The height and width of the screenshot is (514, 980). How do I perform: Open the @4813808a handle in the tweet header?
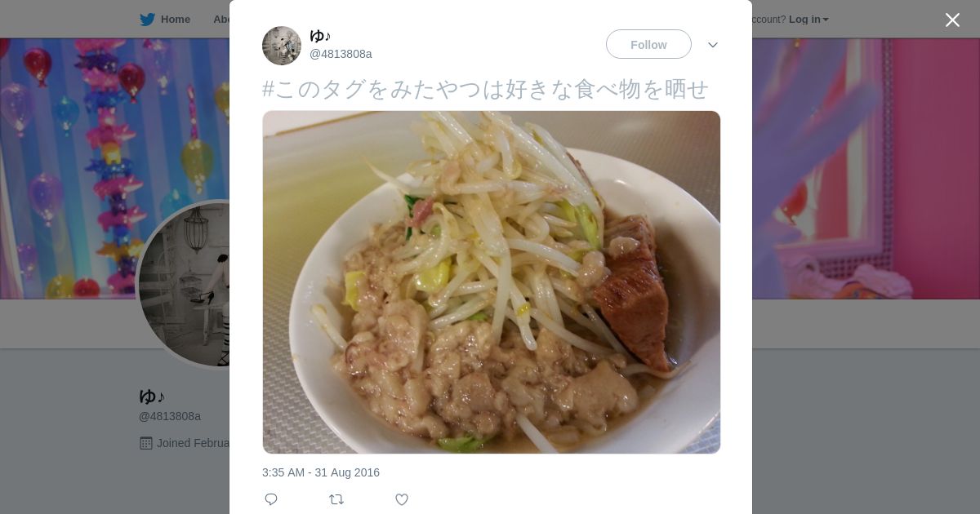pyautogui.click(x=341, y=54)
